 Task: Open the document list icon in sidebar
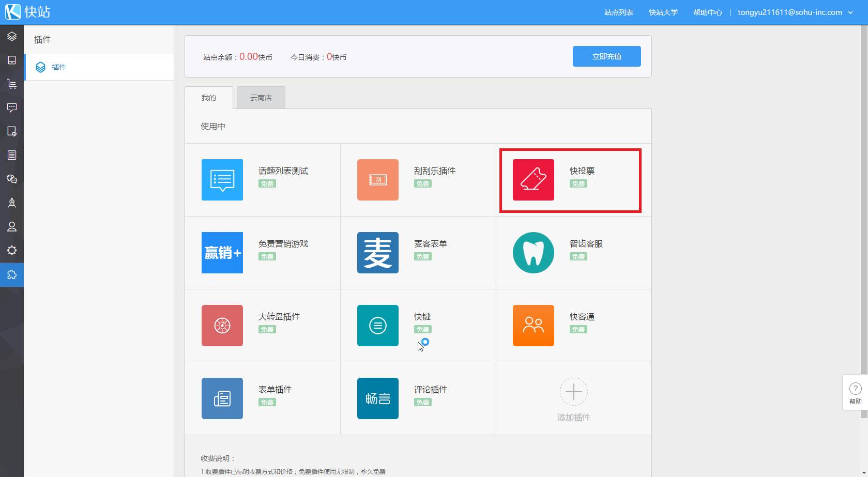point(12,155)
